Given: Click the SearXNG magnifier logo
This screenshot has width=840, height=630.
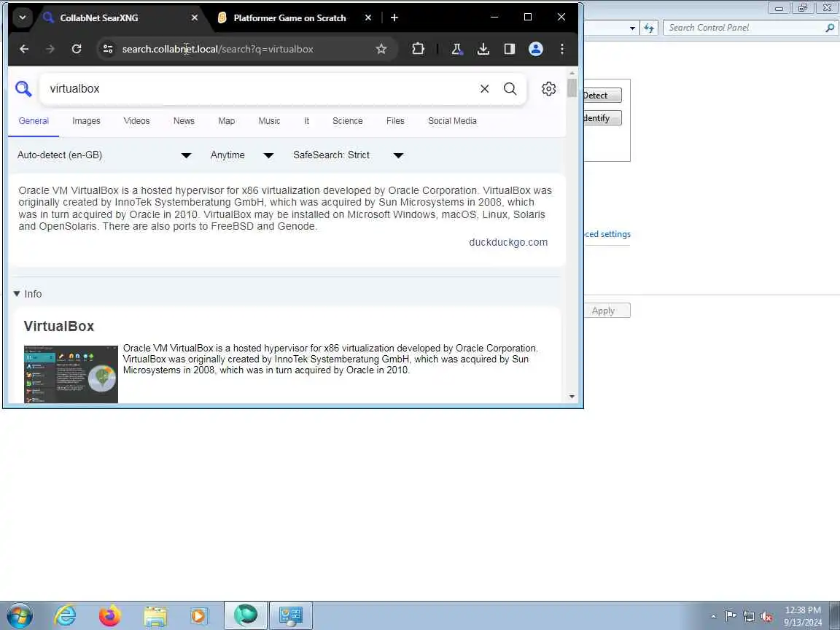Looking at the screenshot, I should tap(23, 88).
